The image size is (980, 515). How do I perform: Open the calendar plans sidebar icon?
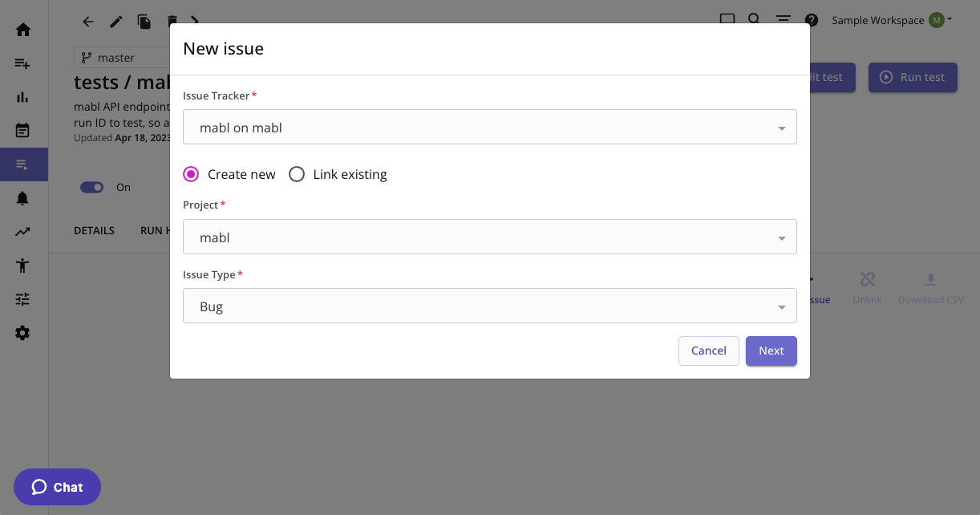[x=23, y=130]
